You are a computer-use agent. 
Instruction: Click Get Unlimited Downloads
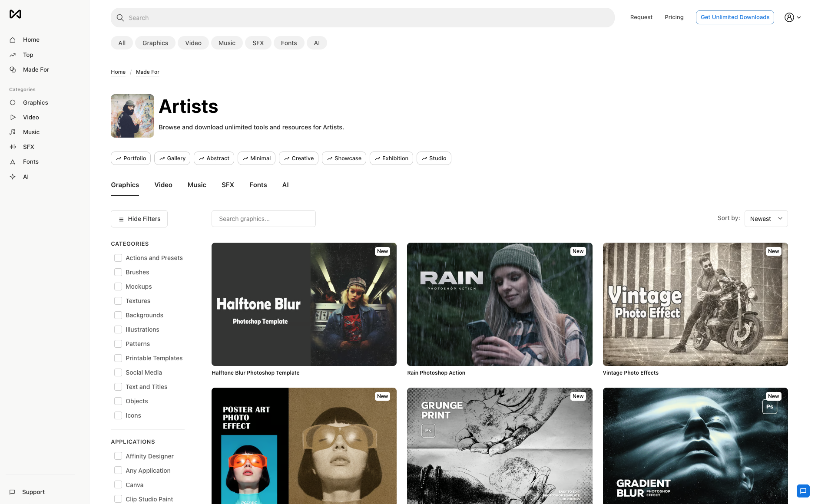[735, 17]
